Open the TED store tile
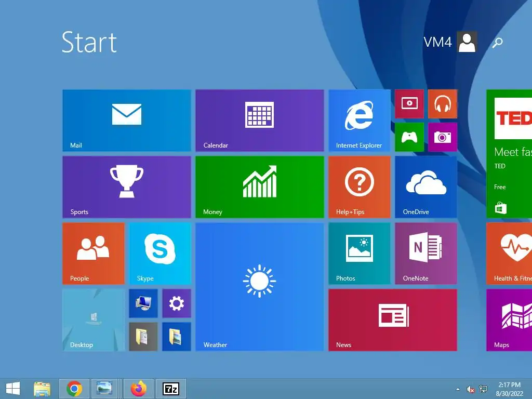The height and width of the screenshot is (399, 532). (509, 154)
